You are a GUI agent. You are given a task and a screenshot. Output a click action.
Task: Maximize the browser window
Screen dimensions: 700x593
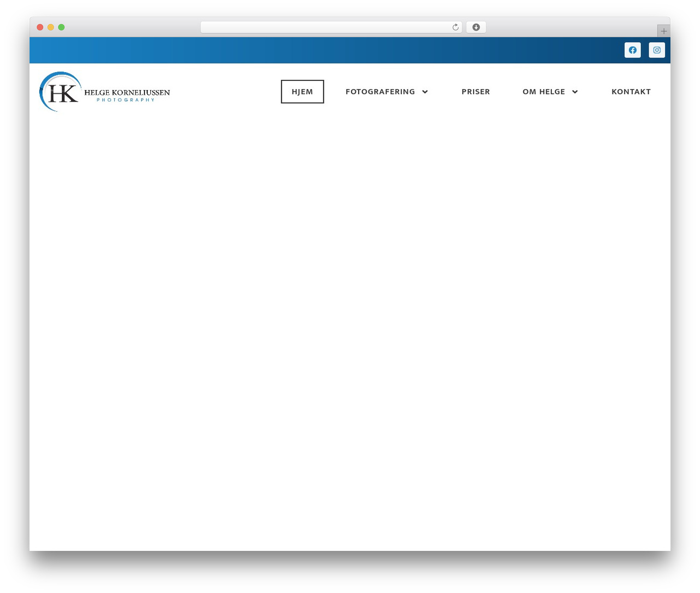tap(61, 27)
